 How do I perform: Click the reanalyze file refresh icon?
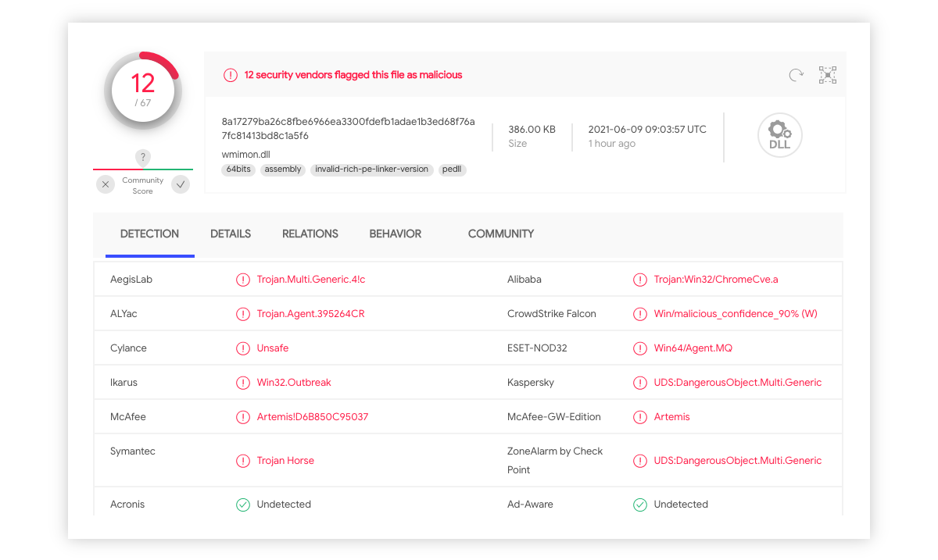point(796,75)
